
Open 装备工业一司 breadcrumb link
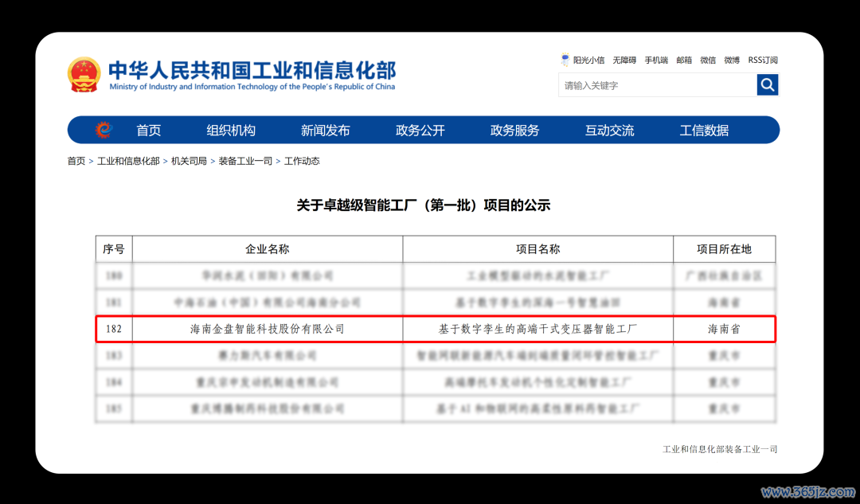[x=245, y=162]
